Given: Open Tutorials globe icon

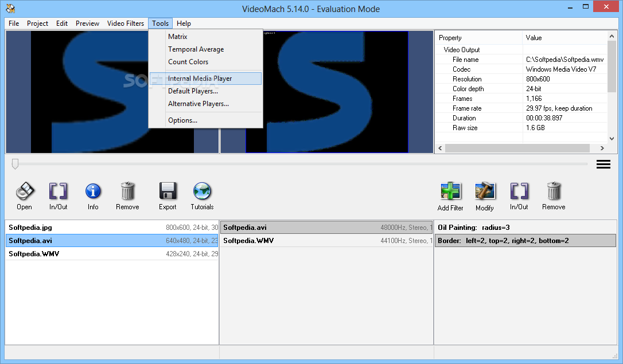Looking at the screenshot, I should 202,191.
